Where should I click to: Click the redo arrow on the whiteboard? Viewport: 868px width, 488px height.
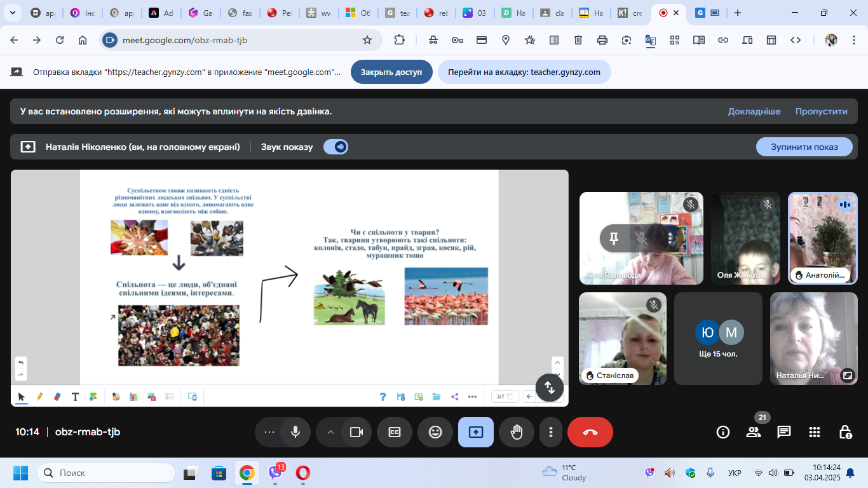pos(21,375)
